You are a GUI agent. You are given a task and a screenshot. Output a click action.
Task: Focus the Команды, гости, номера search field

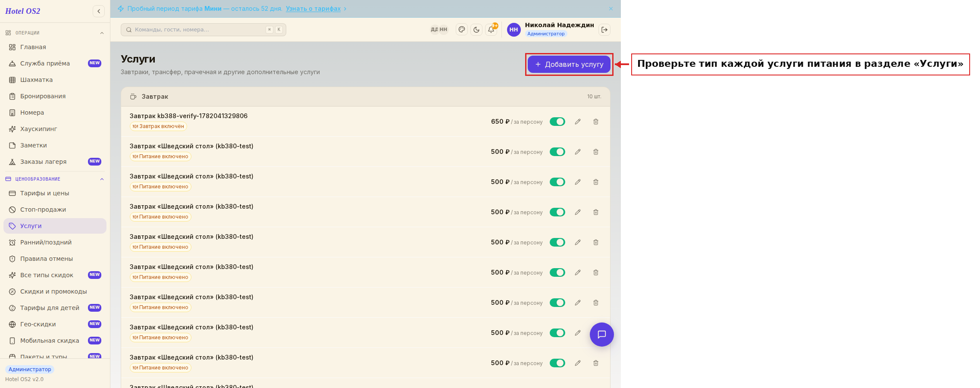pyautogui.click(x=204, y=30)
